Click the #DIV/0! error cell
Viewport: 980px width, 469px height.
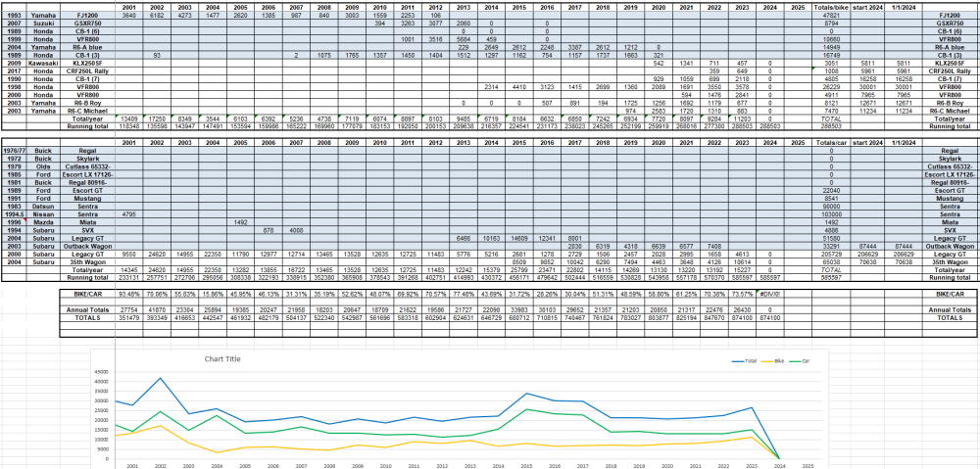[x=769, y=293]
